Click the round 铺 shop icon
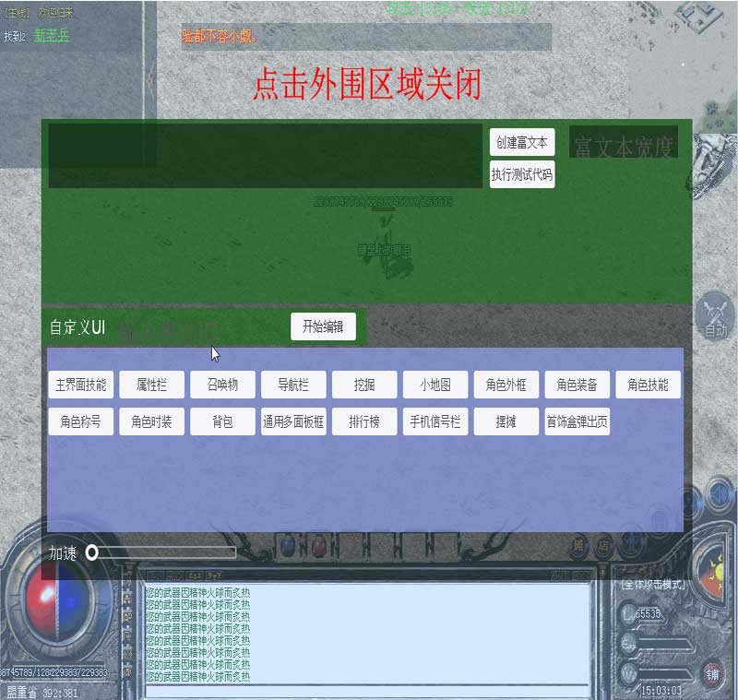The width and height of the screenshot is (738, 700). 713,672
